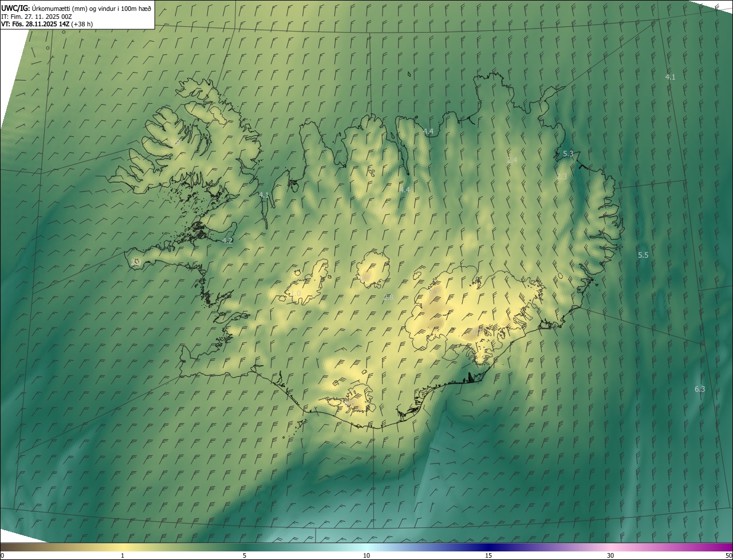Click the 2.4 value label on the map
733x560 pixels.
coord(512,160)
